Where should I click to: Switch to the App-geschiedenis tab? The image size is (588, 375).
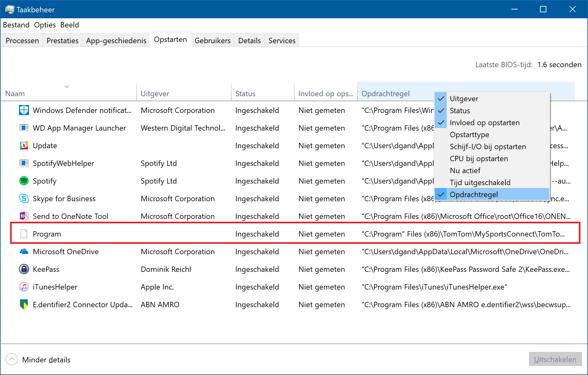click(x=116, y=40)
